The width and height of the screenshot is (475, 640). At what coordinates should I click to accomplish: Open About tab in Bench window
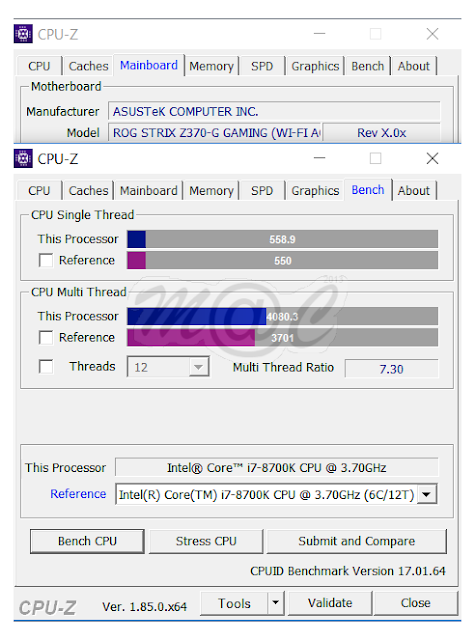tap(414, 191)
